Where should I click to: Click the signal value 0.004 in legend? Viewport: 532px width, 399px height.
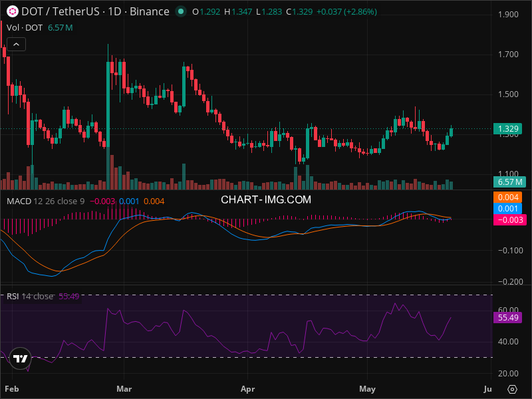click(x=154, y=201)
